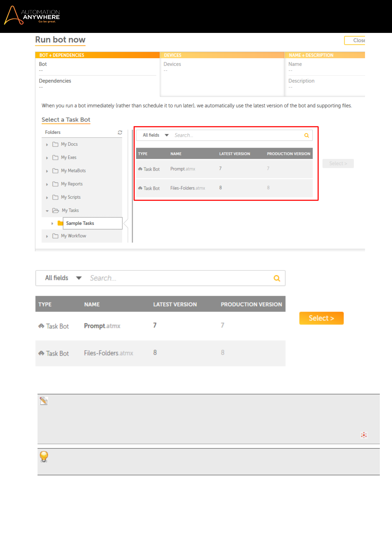Image resolution: width=392 pixels, height=554 pixels.
Task: Expand the My Workflow folder
Action: tap(47, 236)
